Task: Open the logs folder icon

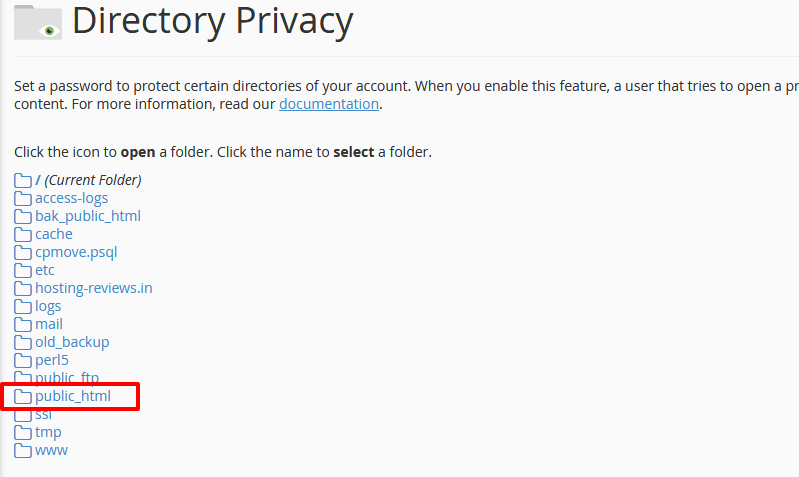Action: click(x=22, y=307)
